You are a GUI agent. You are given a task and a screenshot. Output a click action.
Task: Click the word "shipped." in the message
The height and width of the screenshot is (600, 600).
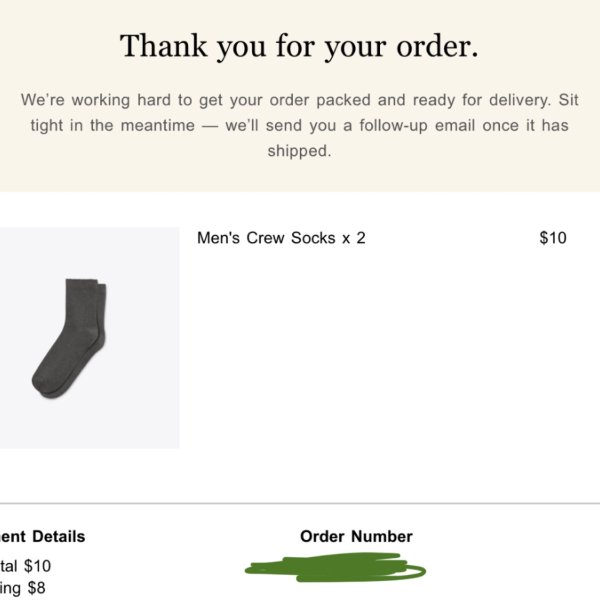coord(299,151)
